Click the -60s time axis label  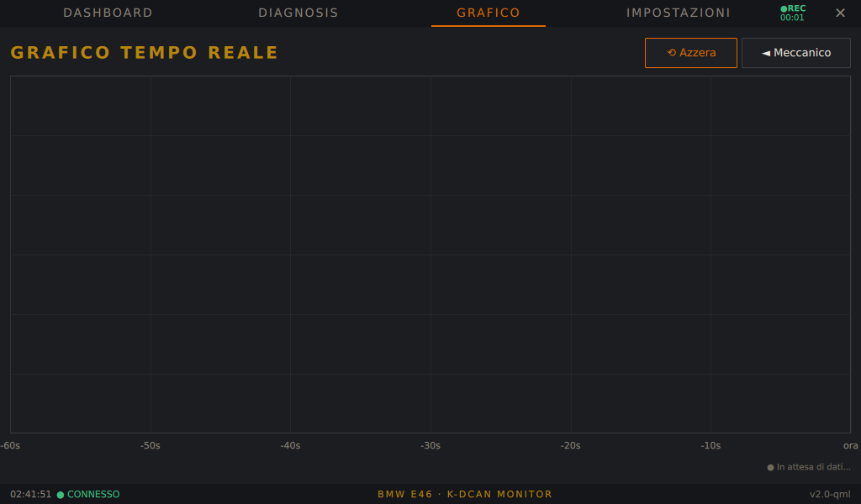coord(10,445)
